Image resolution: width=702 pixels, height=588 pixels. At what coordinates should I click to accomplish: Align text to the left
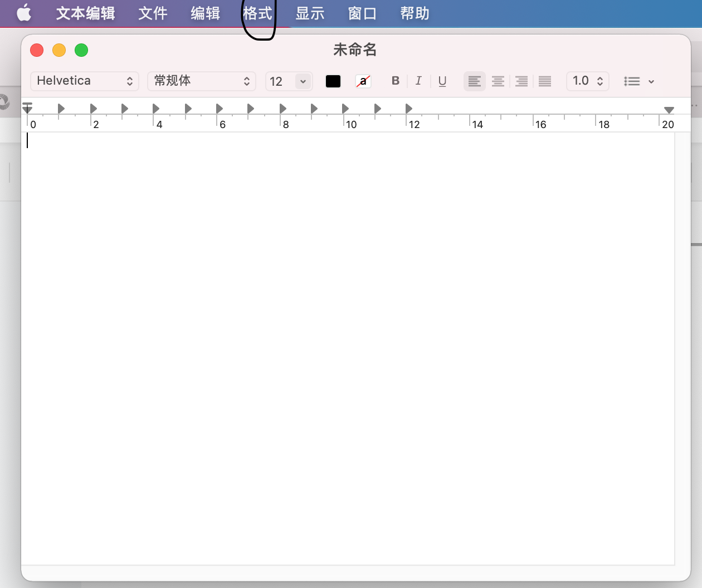coord(475,81)
